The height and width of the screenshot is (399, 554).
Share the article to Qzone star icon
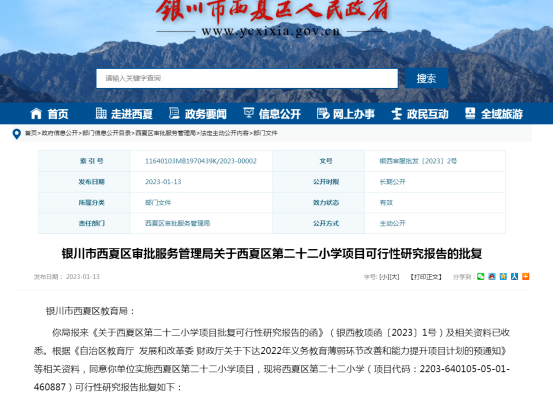503,276
